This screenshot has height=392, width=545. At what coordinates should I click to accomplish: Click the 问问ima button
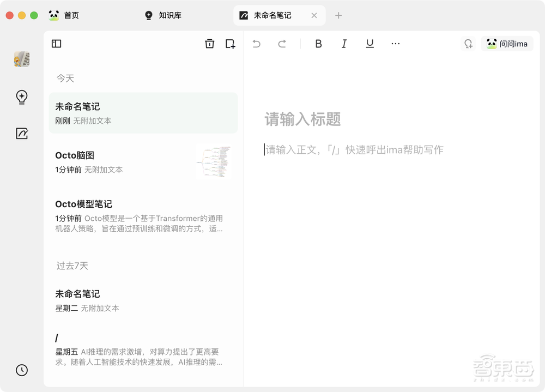507,44
